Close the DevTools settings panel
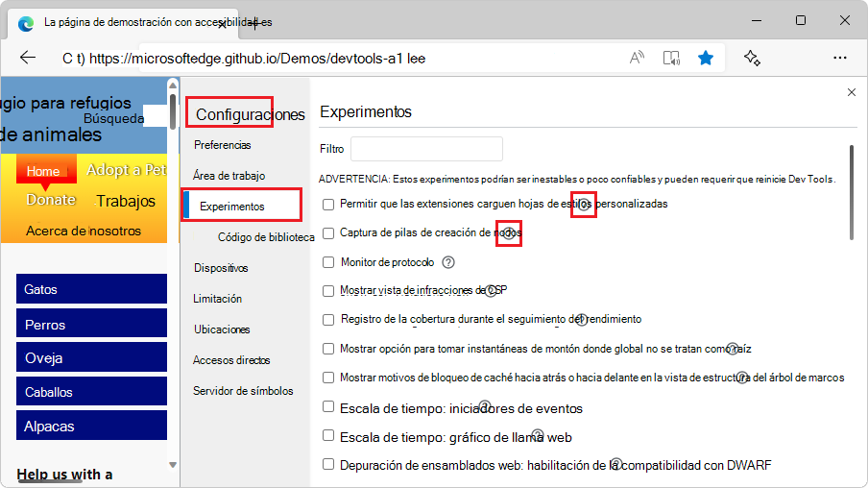Viewport: 868px width, 488px height. [852, 92]
